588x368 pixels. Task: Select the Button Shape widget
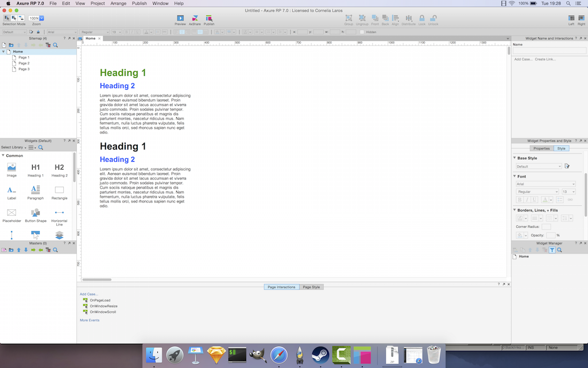(35, 216)
